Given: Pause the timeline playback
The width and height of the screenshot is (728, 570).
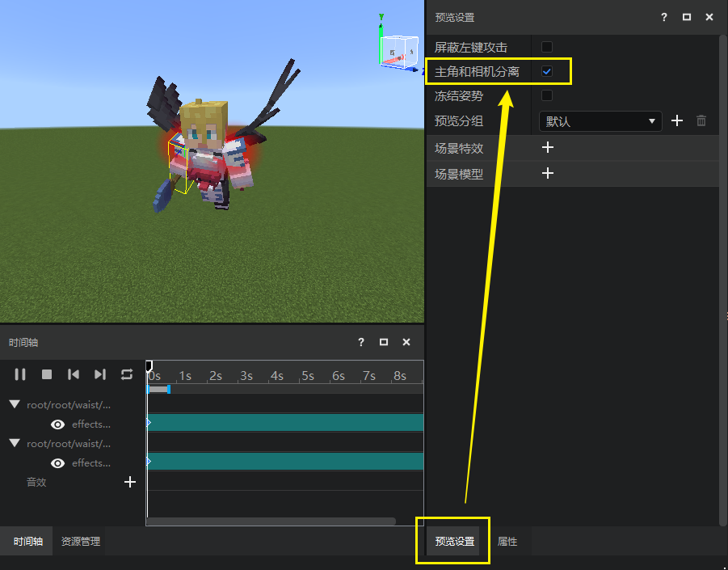Looking at the screenshot, I should [20, 374].
